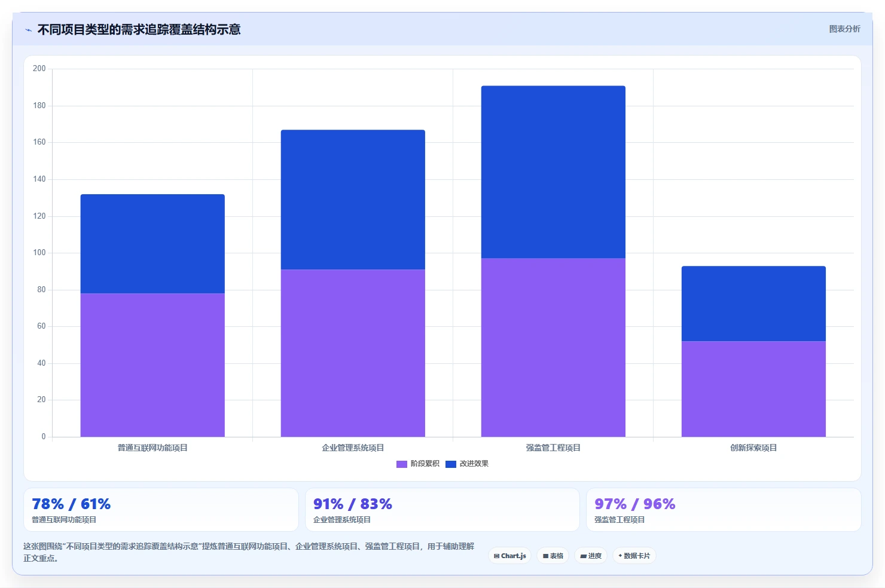Click the 表格 tag
This screenshot has width=885, height=588.
(553, 556)
